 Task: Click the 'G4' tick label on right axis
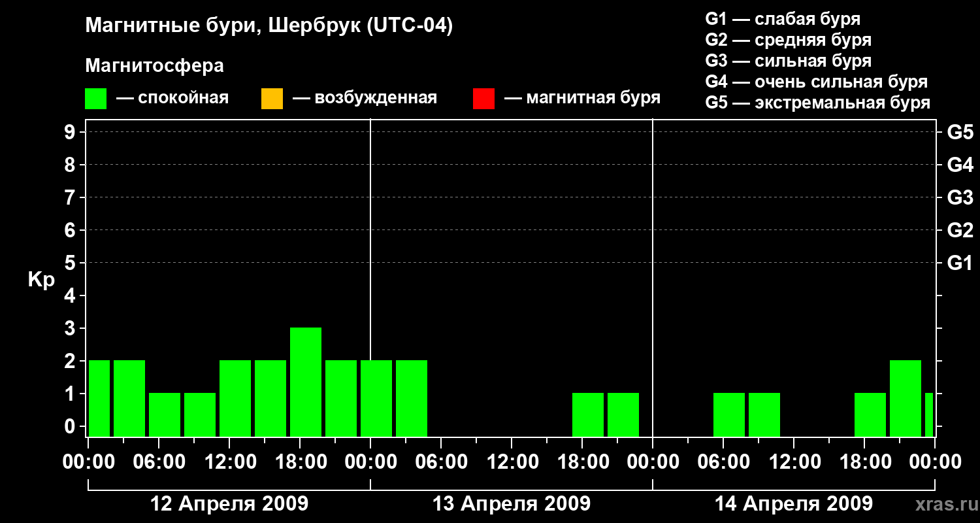click(x=960, y=165)
